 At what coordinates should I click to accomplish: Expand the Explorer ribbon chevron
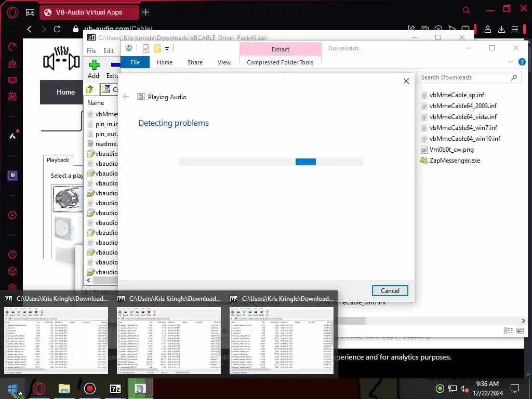pyautogui.click(x=511, y=62)
